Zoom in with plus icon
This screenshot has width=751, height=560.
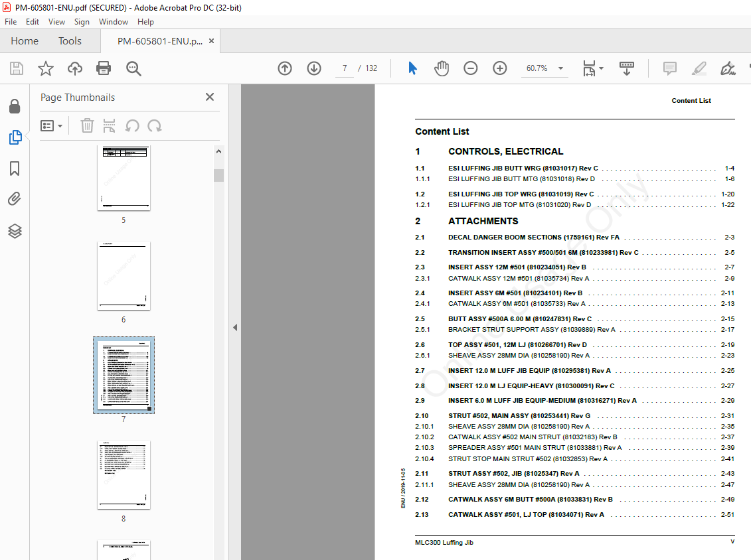point(499,68)
